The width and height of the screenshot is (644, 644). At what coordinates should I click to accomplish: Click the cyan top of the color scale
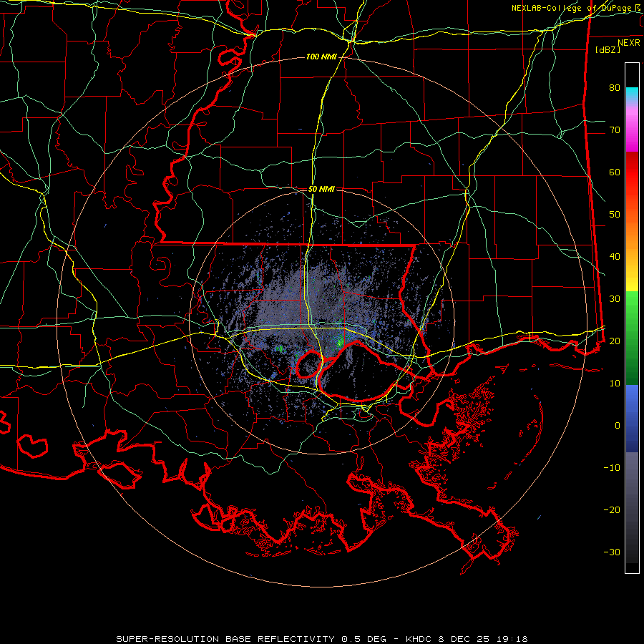[632, 94]
